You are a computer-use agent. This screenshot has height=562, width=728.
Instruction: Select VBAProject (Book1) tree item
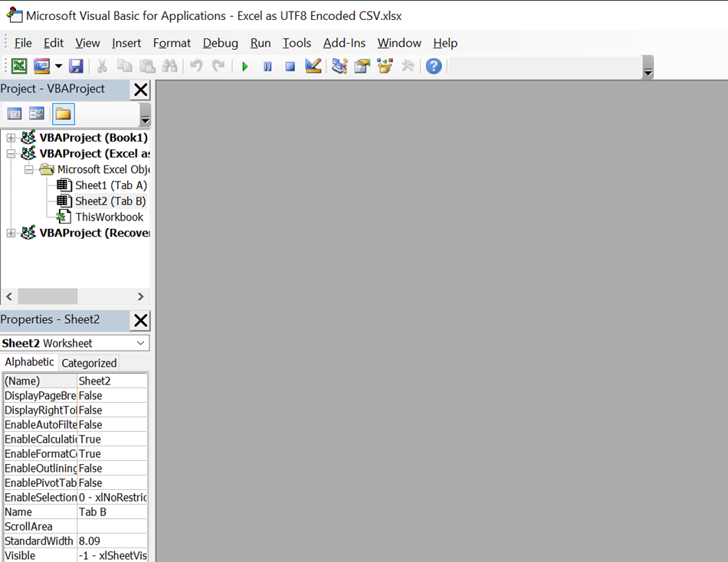click(93, 138)
